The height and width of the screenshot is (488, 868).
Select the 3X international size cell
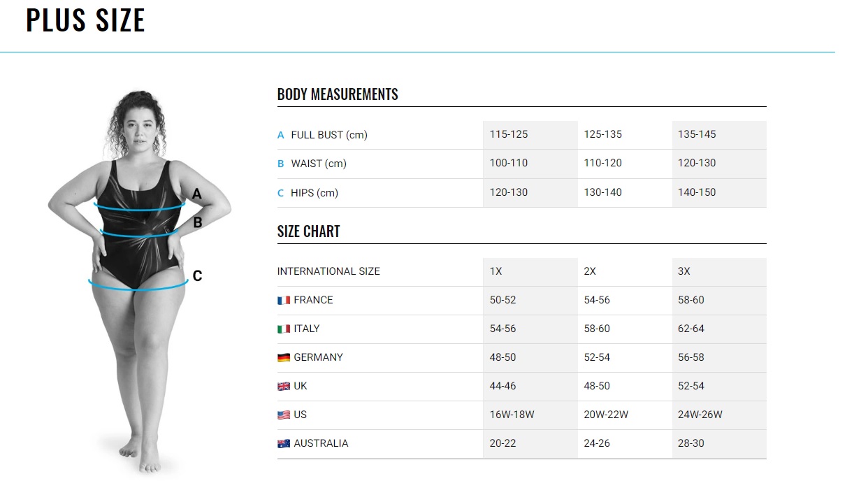click(719, 271)
